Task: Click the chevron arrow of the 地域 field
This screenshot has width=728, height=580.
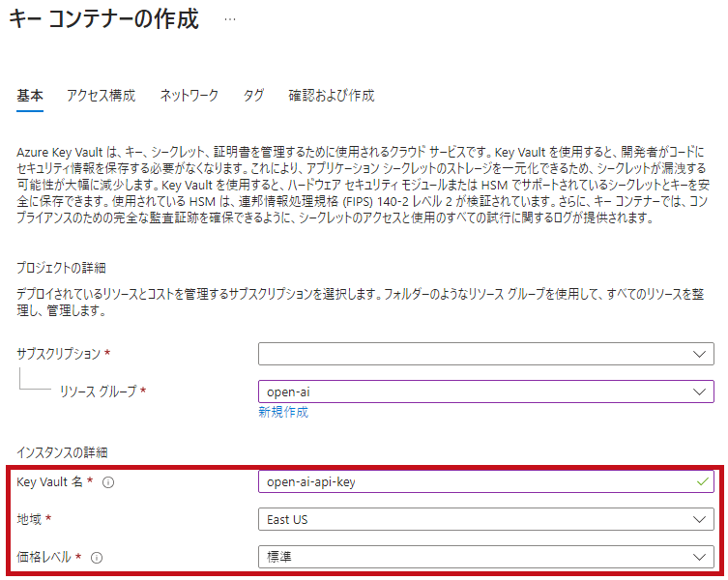Action: 699,520
